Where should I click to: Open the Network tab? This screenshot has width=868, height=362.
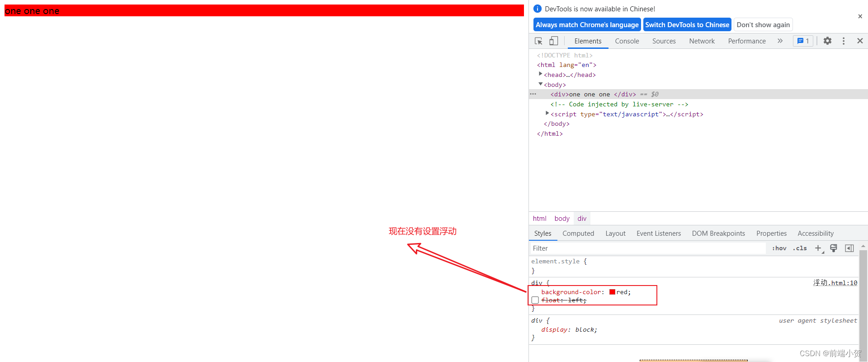pos(702,41)
